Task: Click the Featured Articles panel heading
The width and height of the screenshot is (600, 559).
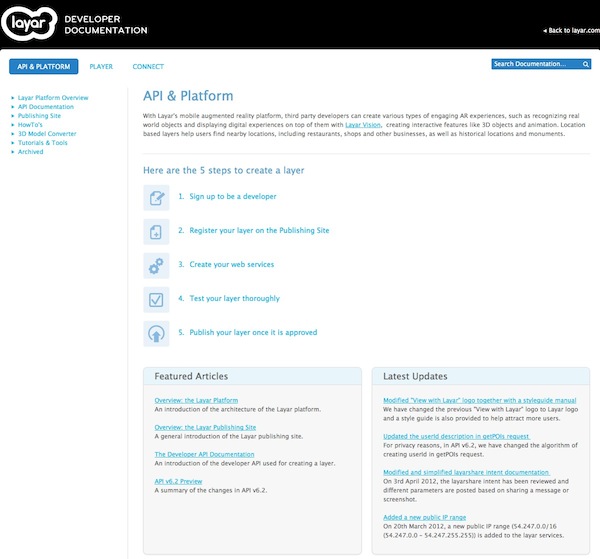Action: click(x=191, y=376)
